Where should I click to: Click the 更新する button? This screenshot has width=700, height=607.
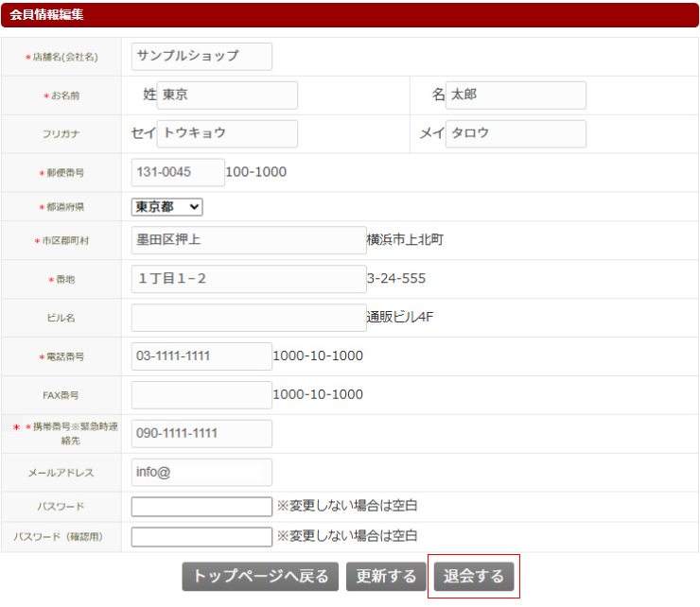click(386, 576)
